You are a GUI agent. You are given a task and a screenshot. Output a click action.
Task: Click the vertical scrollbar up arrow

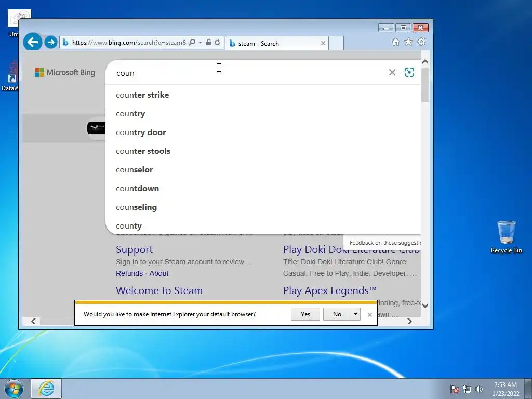(x=425, y=62)
